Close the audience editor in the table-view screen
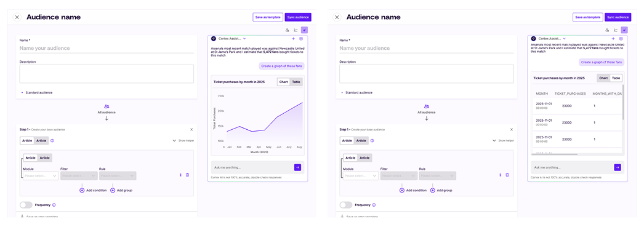The width and height of the screenshot is (644, 227). pyautogui.click(x=337, y=17)
